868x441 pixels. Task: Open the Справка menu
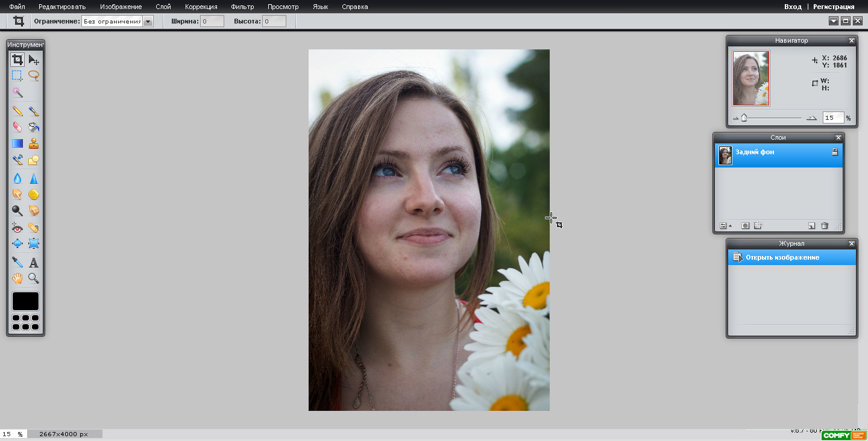[354, 7]
